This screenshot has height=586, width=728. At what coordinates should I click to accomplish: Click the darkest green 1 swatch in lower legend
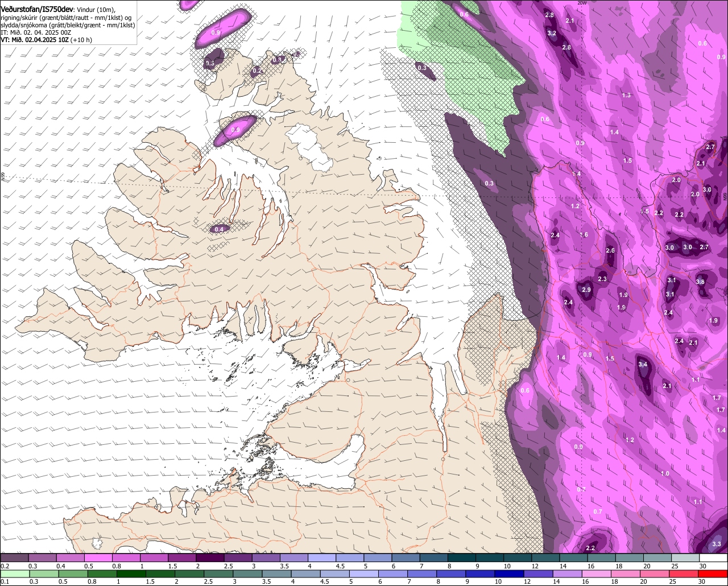[131, 573]
